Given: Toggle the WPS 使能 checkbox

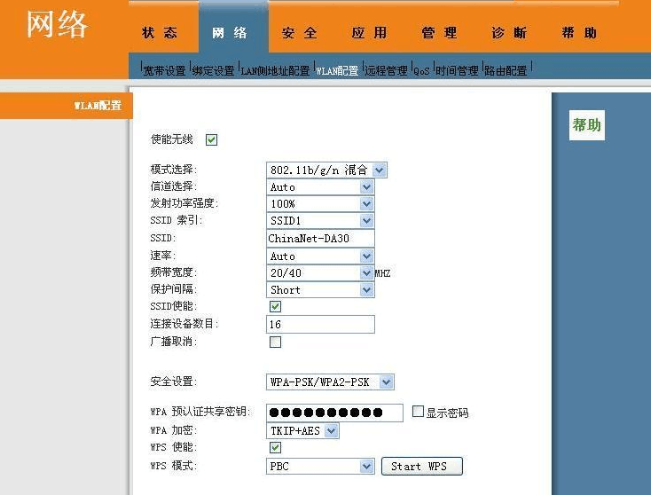Looking at the screenshot, I should (x=275, y=448).
